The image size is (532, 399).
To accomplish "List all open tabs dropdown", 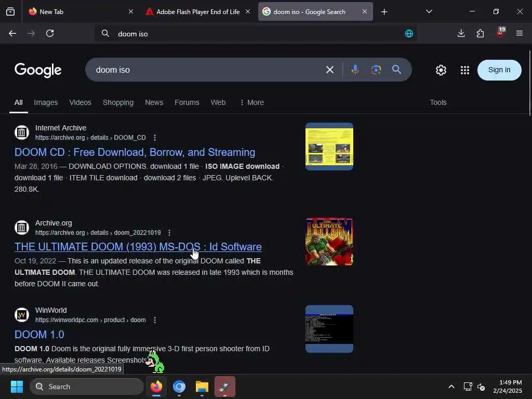I will point(429,11).
